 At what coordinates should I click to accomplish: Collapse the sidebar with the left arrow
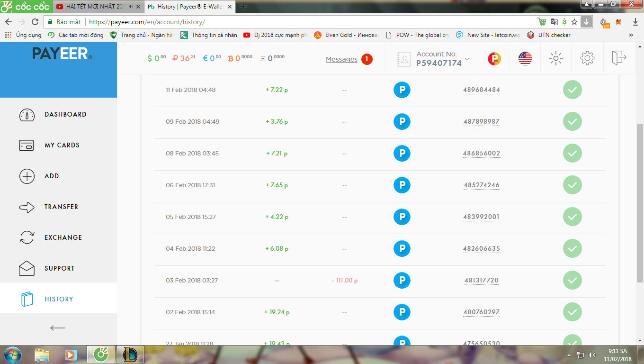click(58, 328)
